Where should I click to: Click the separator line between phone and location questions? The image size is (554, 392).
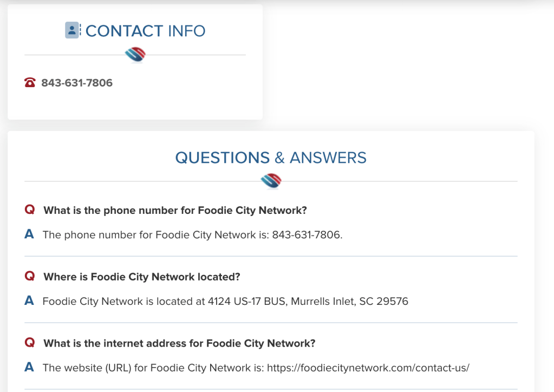click(x=271, y=256)
